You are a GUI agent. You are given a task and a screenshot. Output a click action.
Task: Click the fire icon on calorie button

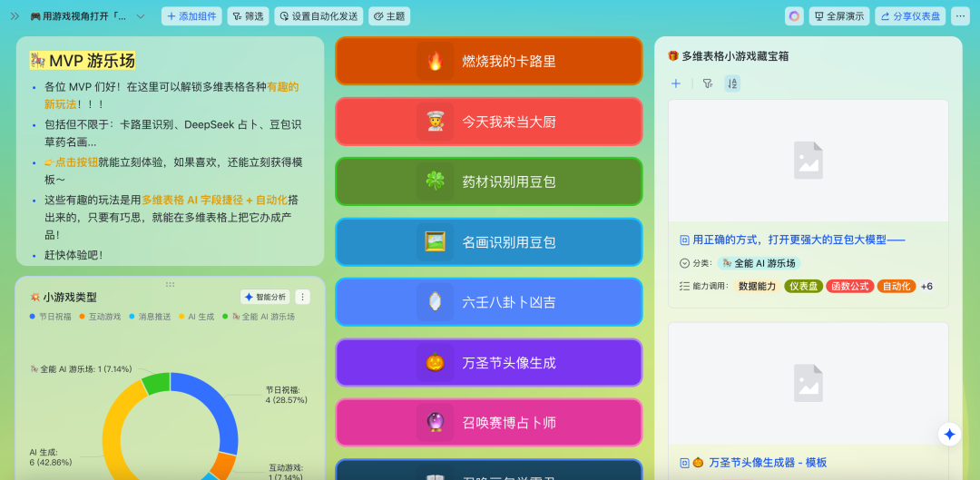coord(435,61)
